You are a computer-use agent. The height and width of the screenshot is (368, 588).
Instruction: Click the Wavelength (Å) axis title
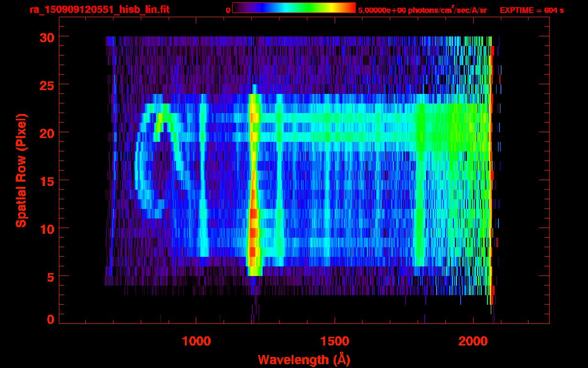(x=303, y=359)
